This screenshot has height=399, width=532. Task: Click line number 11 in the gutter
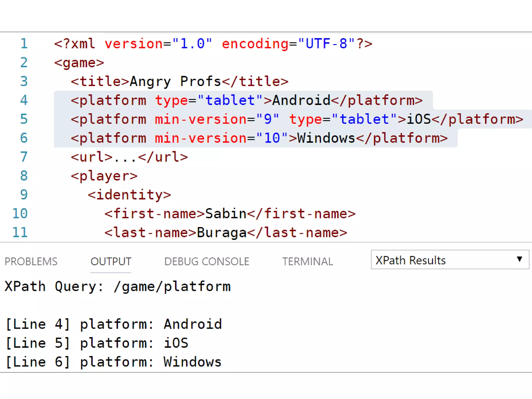pyautogui.click(x=20, y=232)
